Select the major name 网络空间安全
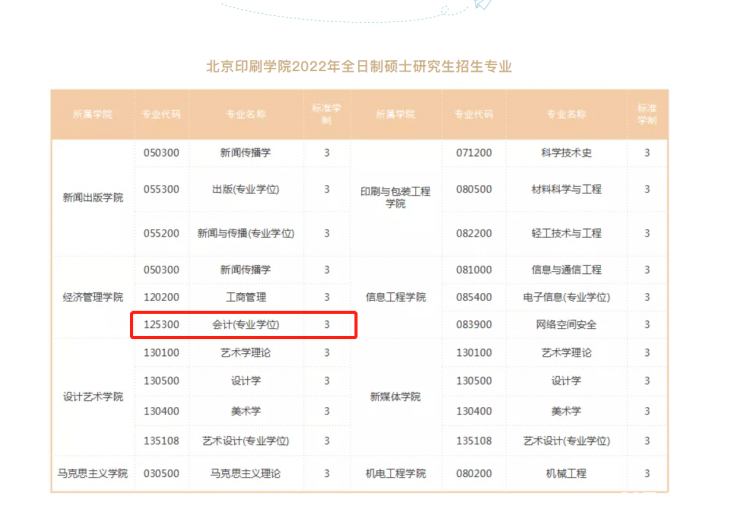 click(566, 325)
